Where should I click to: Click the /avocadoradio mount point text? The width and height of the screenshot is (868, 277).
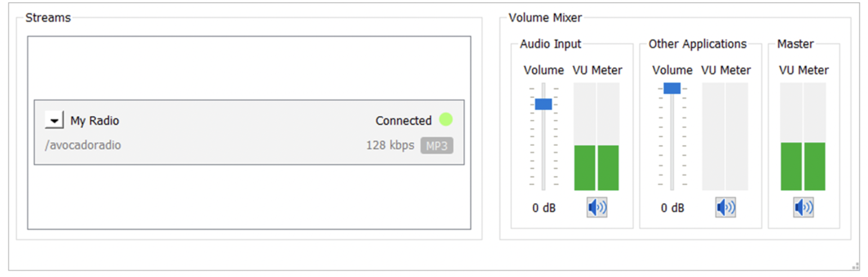pos(83,146)
